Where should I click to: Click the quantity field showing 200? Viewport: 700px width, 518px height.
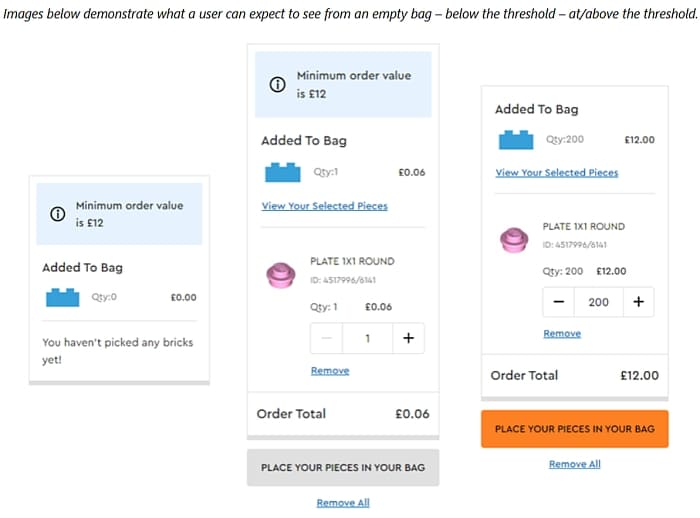pyautogui.click(x=599, y=302)
